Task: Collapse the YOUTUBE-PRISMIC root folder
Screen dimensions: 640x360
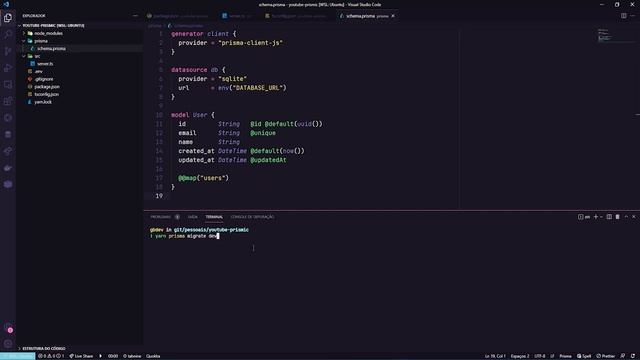Action: (x=53, y=25)
